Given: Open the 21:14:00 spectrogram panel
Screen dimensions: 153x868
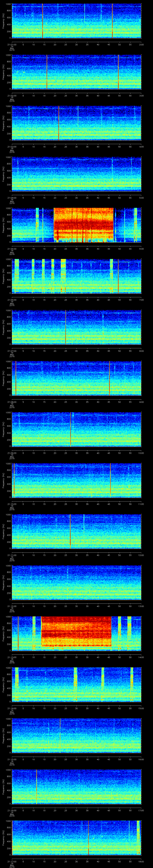Looking at the screenshot, I should (76, 685).
